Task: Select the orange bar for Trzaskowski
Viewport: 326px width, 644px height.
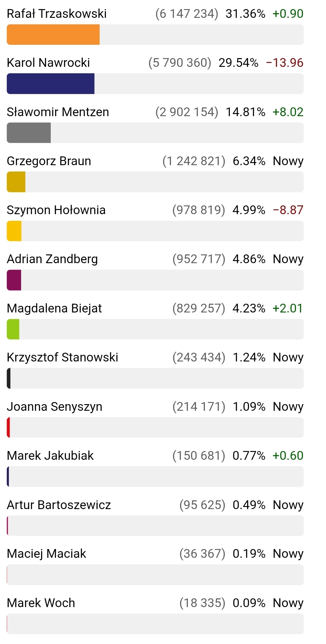Action: (53, 34)
